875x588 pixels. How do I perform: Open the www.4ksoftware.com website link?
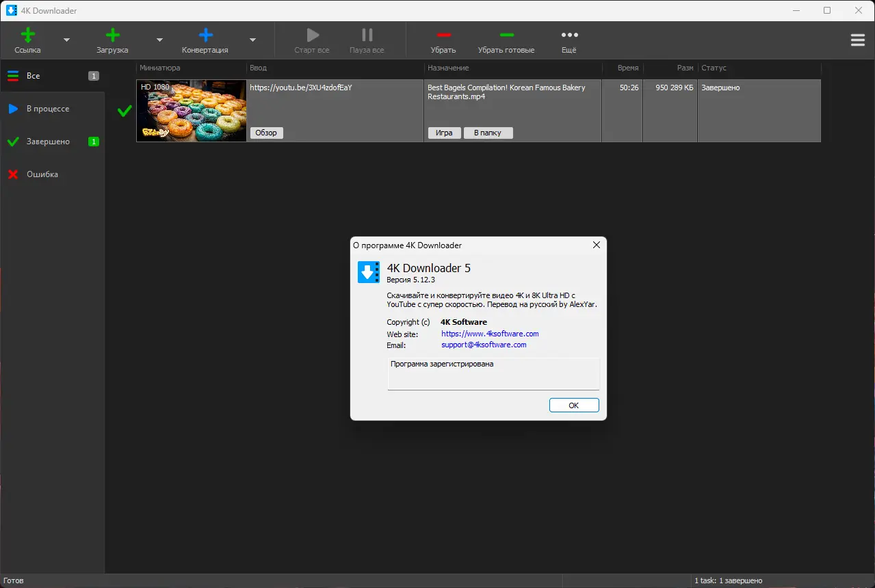490,334
